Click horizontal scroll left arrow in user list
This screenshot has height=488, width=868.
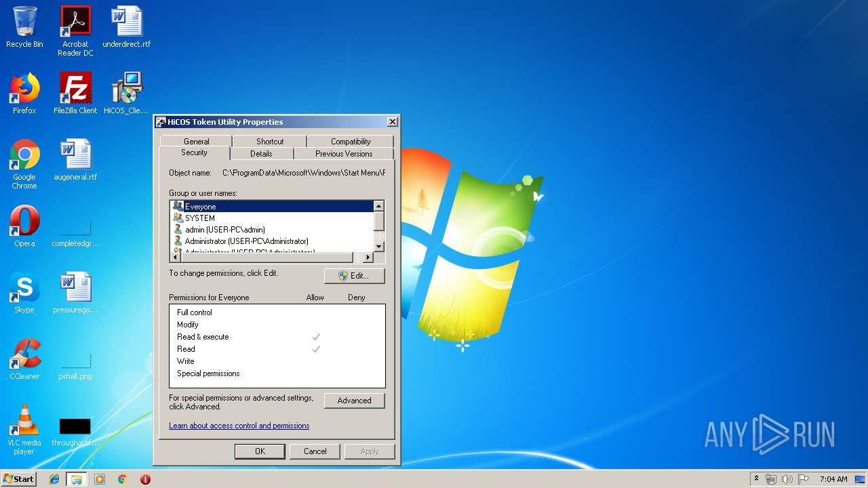176,258
